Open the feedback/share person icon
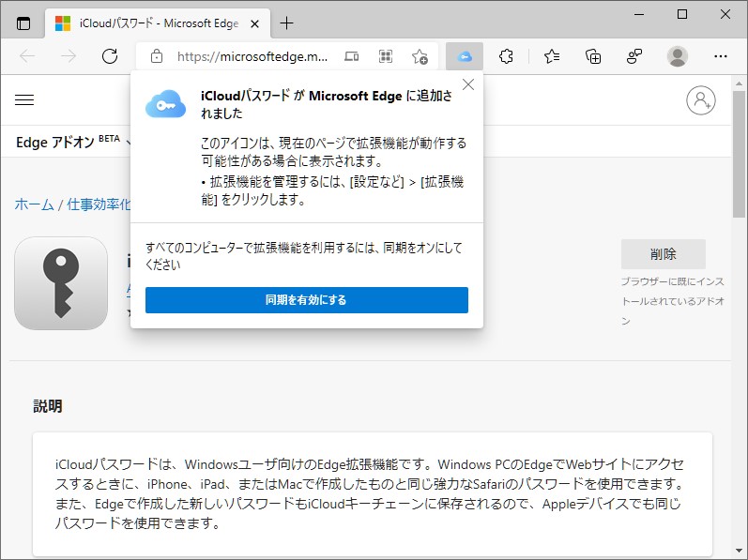 tap(634, 56)
